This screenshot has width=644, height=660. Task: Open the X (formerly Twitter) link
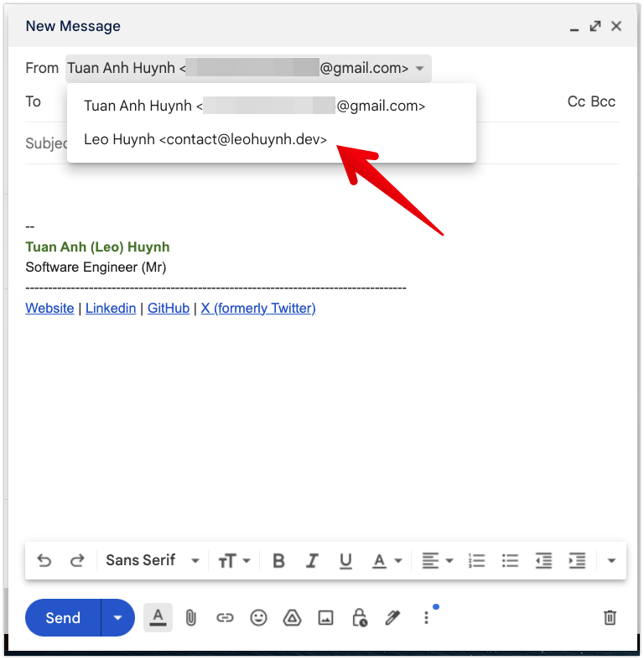258,308
